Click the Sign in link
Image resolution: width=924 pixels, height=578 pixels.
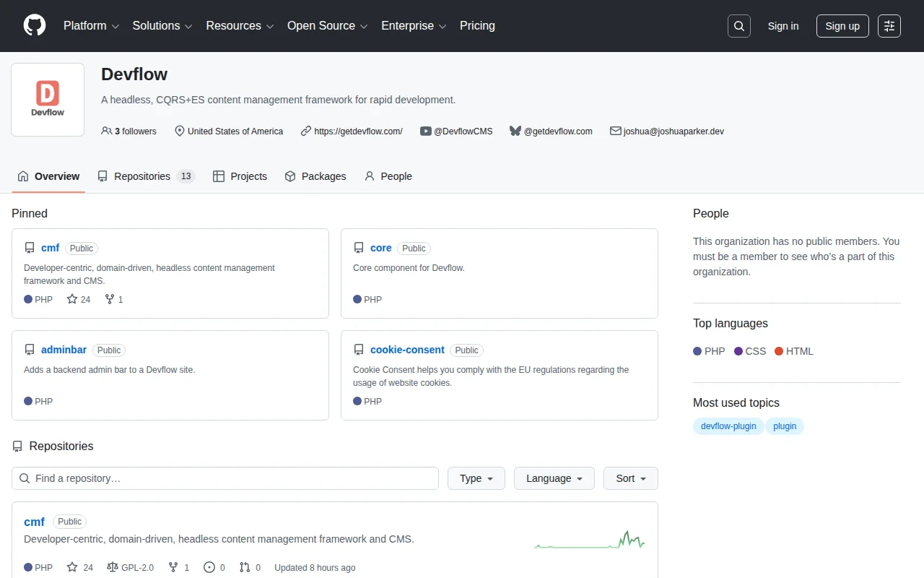[783, 26]
